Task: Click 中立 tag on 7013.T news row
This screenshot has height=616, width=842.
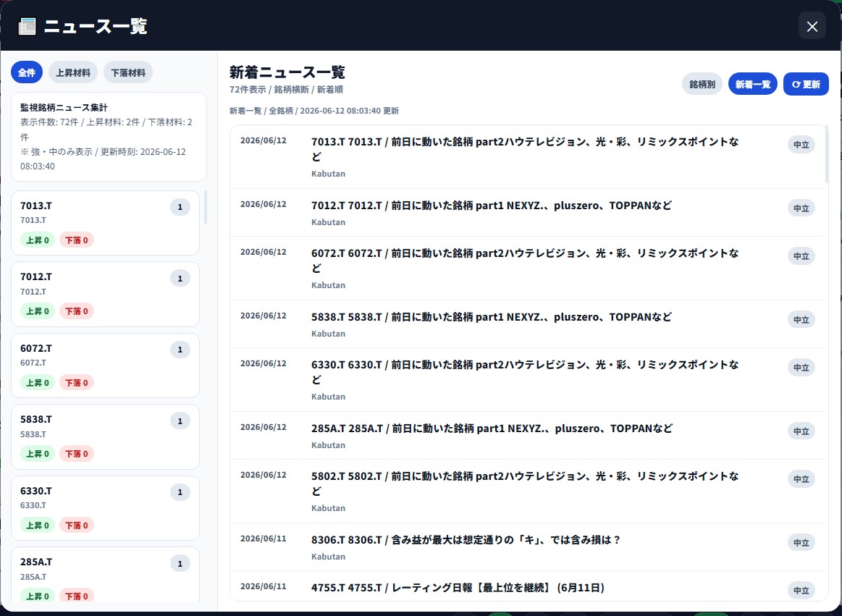Action: pyautogui.click(x=801, y=145)
